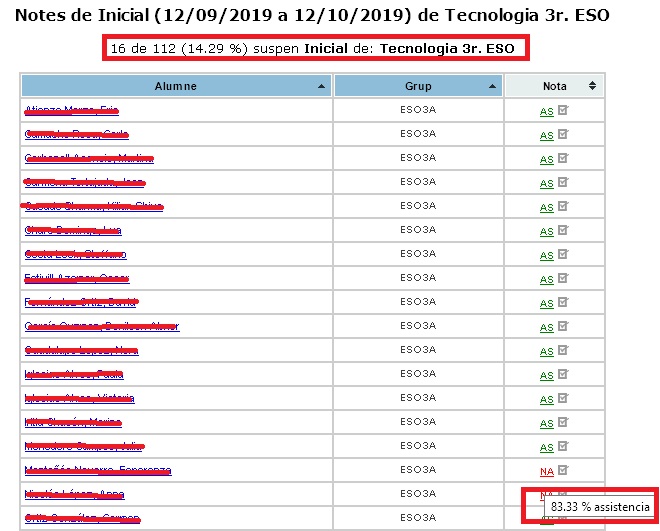Image resolution: width=660 pixels, height=531 pixels.
Task: Select the ESO3A group cell in the first row
Action: (418, 110)
